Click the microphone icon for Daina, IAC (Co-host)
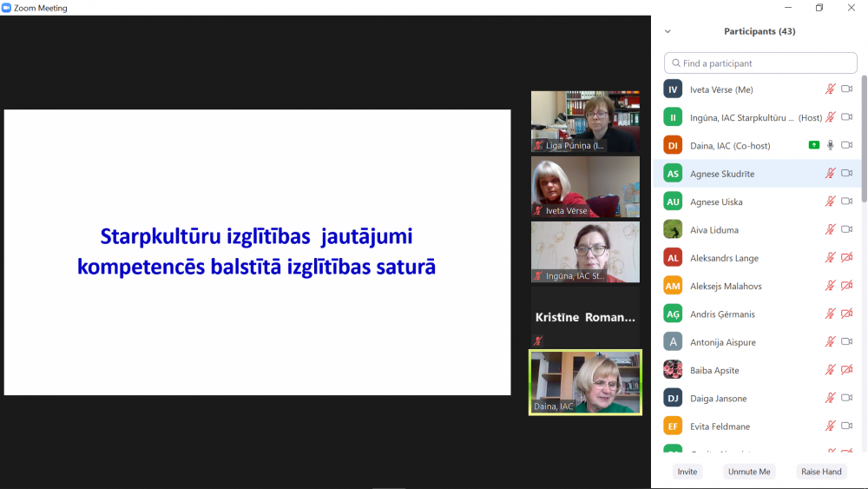 click(830, 145)
